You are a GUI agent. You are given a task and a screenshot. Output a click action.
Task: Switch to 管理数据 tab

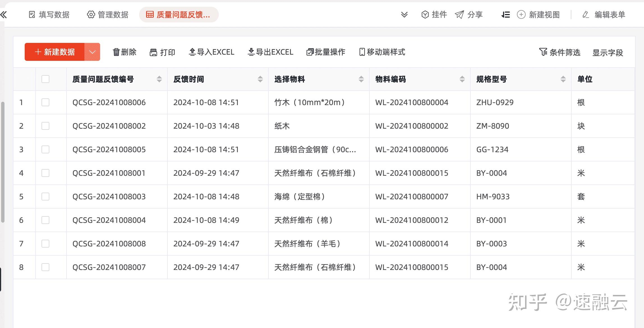(x=108, y=15)
